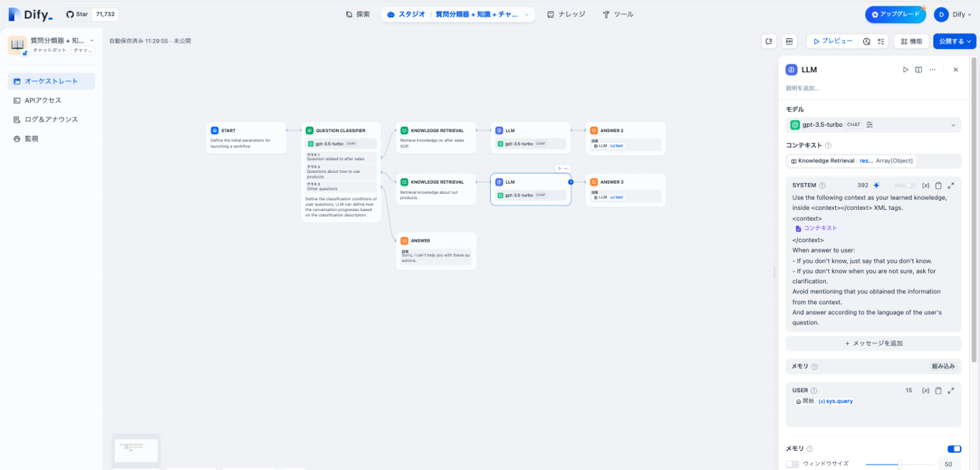Insert variable in SYSTEM prompt via {x} icon
Image resolution: width=980 pixels, height=470 pixels.
pyautogui.click(x=926, y=186)
